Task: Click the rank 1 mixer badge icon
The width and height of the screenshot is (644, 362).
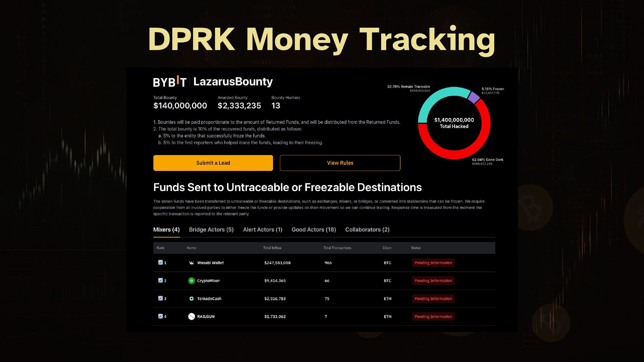Action: [160, 262]
